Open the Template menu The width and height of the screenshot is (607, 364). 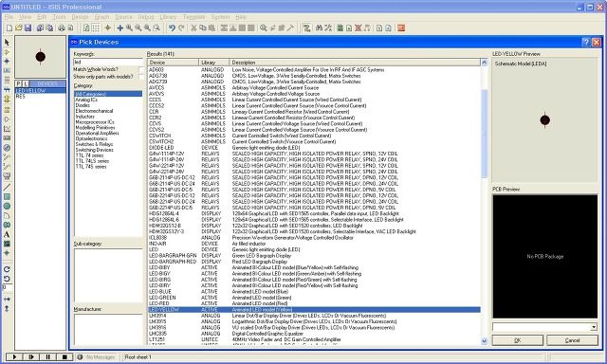(193, 17)
